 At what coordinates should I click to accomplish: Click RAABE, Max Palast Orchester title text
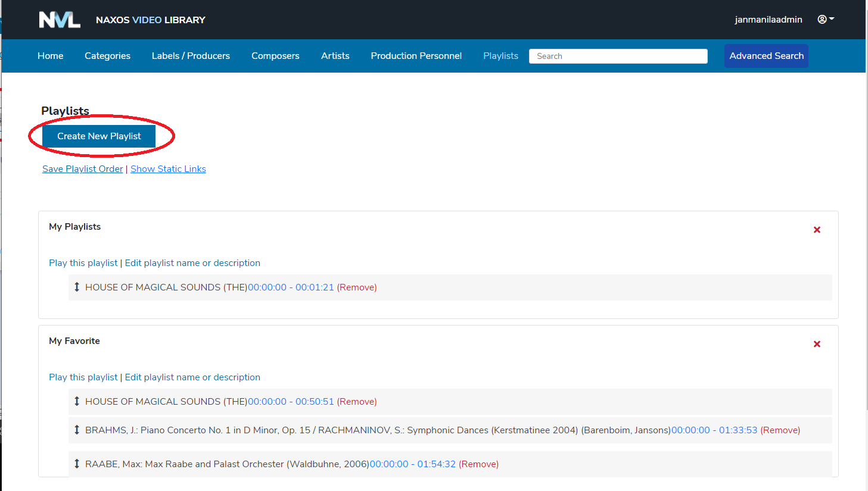tap(227, 464)
